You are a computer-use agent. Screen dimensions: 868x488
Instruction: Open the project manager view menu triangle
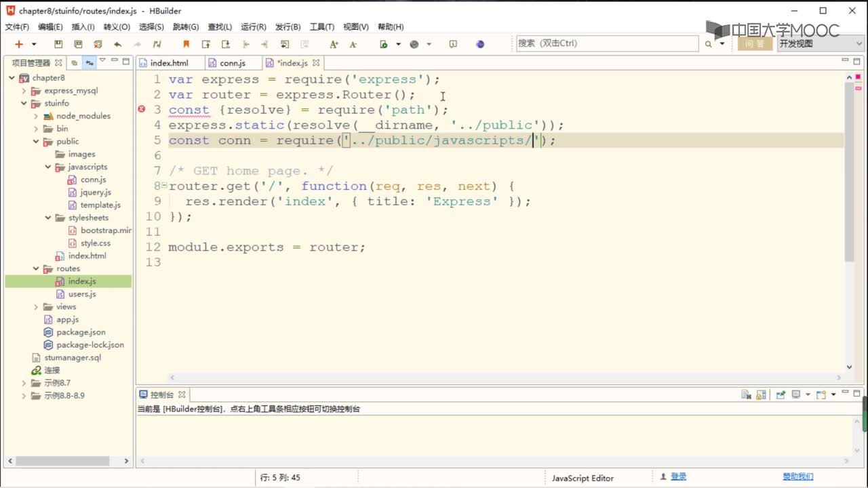click(102, 60)
